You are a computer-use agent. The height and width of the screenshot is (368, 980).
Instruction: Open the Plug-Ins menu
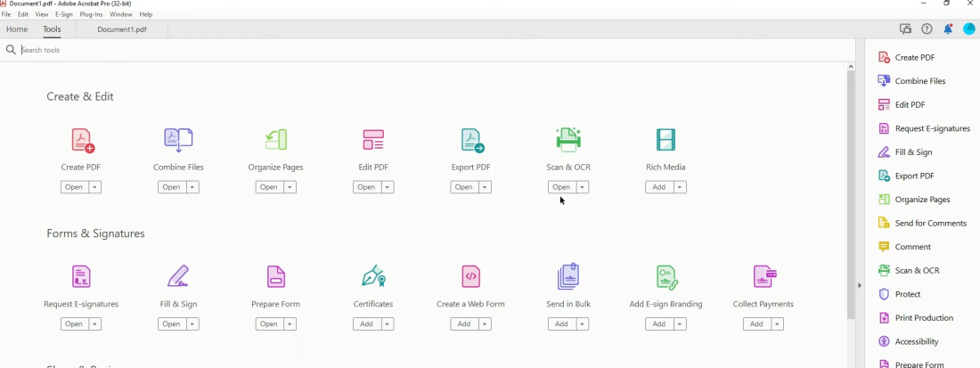tap(91, 13)
